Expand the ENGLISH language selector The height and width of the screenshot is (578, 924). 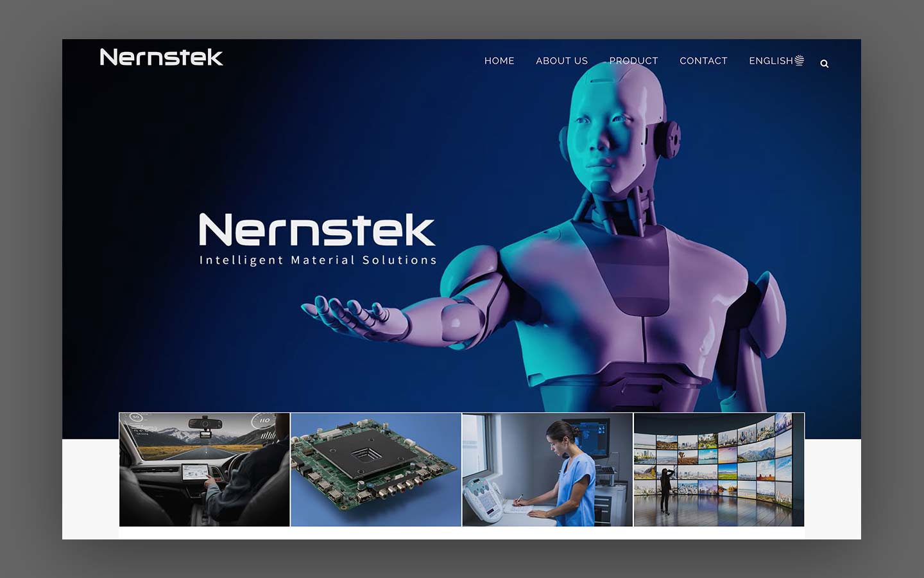[x=771, y=61]
